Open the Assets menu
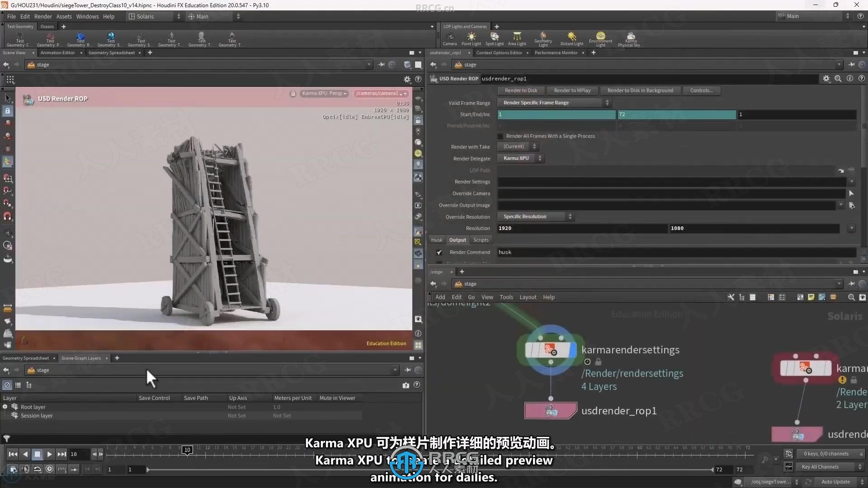This screenshot has height=488, width=868. click(x=64, y=16)
